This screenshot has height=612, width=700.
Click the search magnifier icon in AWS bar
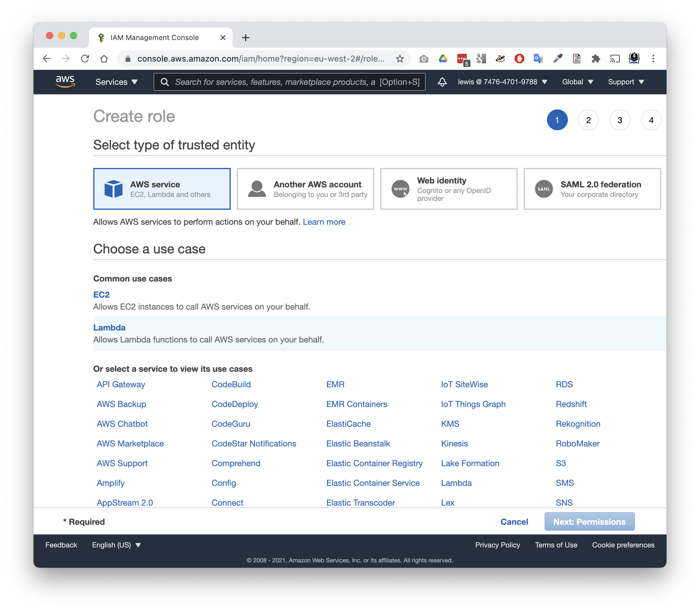[165, 82]
